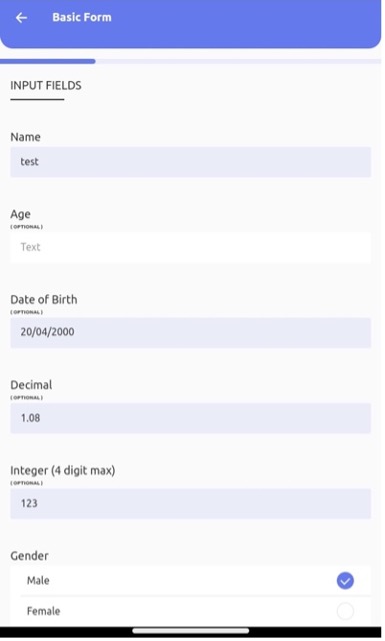
Task: Click the Integer field showing 123
Action: coord(190,504)
